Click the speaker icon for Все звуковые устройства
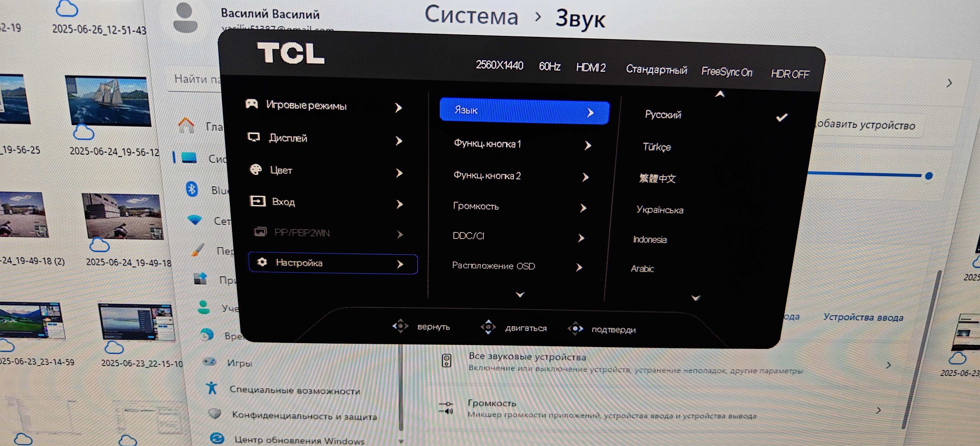Viewport: 980px width, 446px height. 446,360
